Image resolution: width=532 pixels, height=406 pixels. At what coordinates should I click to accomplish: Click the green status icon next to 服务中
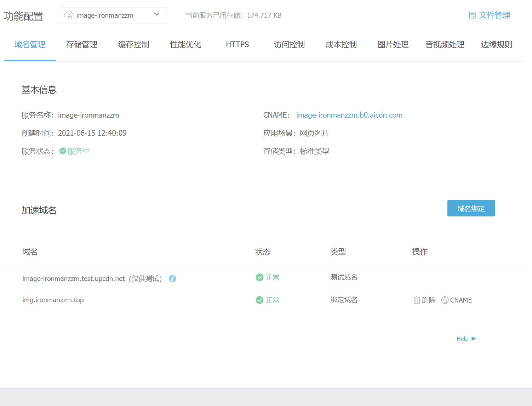[x=63, y=151]
